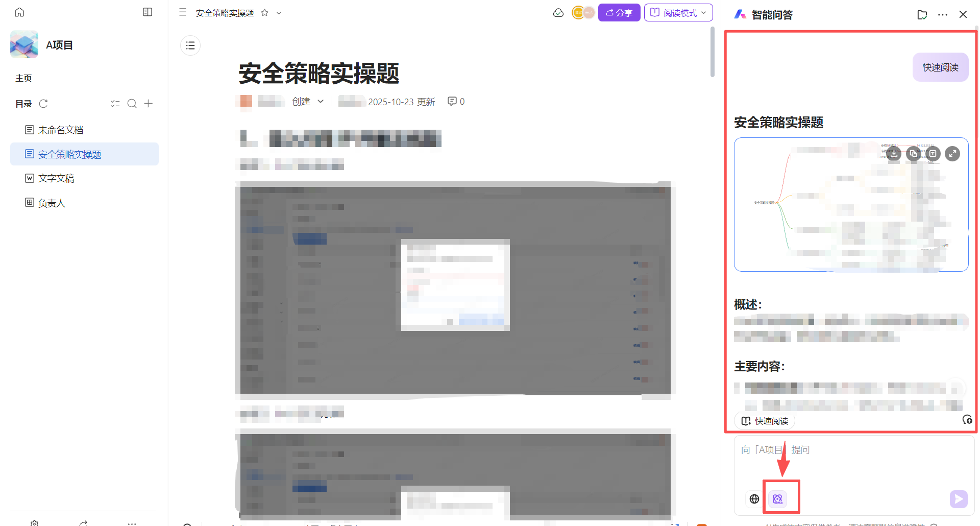This screenshot has height=526, width=980.
Task: Show the document outline list button
Action: coord(190,46)
